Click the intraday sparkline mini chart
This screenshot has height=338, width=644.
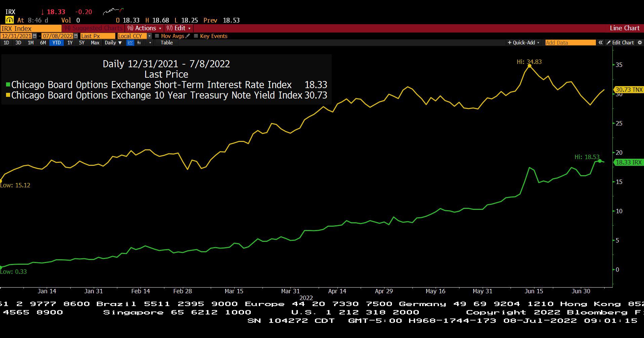(x=113, y=11)
